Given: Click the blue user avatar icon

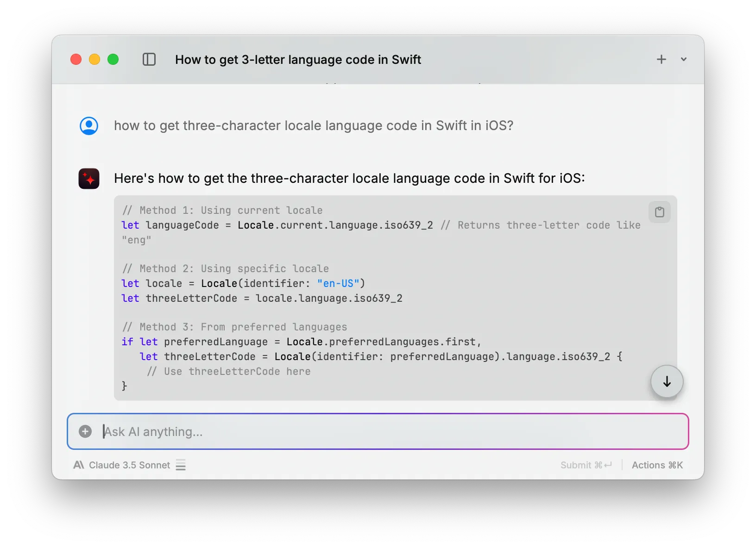Looking at the screenshot, I should coord(89,126).
